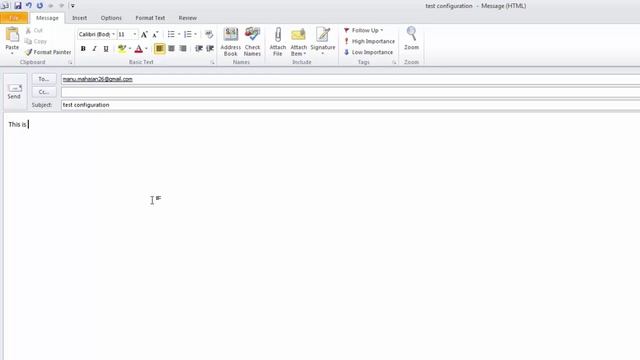Expand the bullet list style arrow
This screenshot has height=360, width=640.
click(x=179, y=34)
